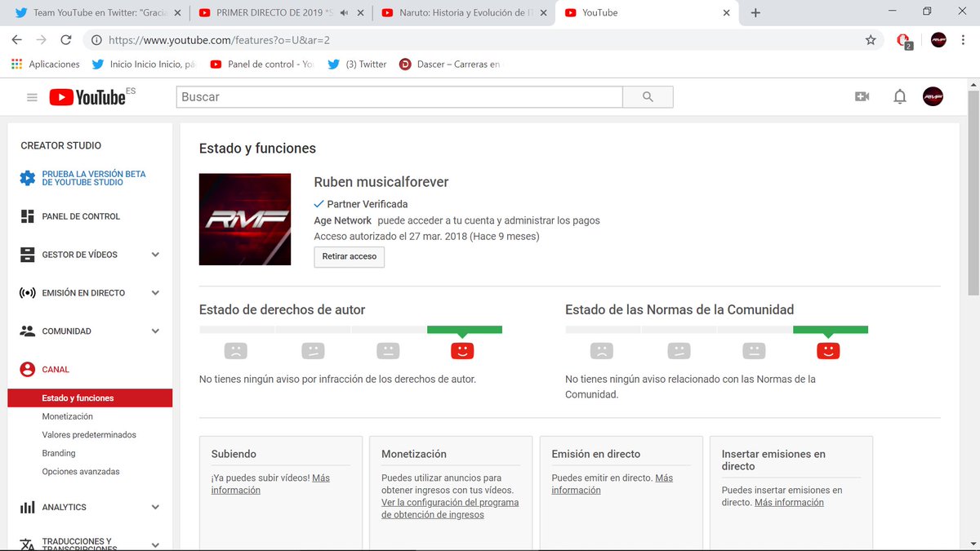Click the Ruben musicalforever channel name

pos(381,182)
